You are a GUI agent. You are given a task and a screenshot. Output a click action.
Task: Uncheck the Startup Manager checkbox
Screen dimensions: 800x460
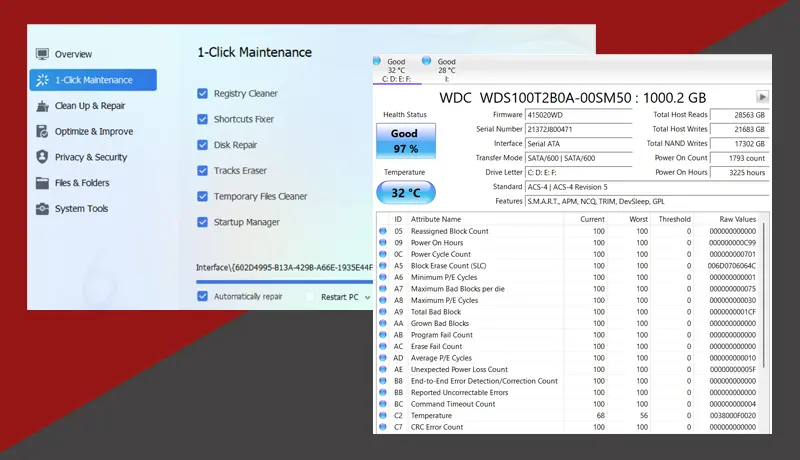[203, 222]
